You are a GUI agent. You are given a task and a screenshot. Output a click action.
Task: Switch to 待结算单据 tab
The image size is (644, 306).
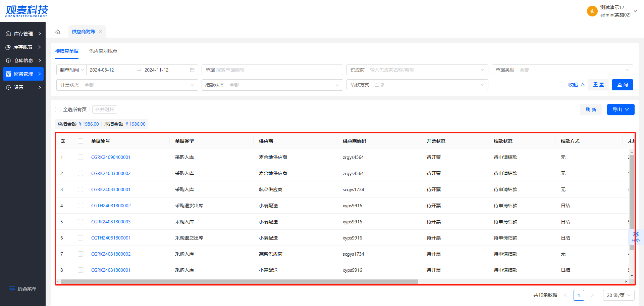[x=67, y=51]
